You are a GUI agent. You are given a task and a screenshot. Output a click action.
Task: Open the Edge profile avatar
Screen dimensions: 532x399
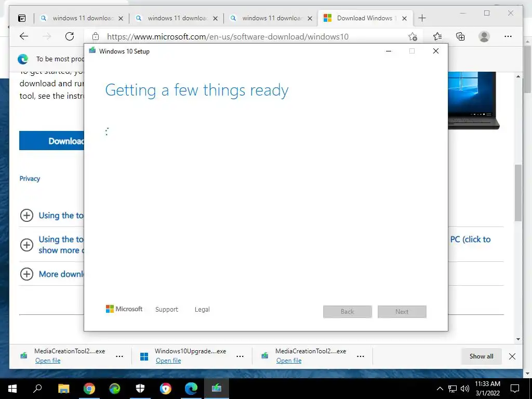coord(484,36)
